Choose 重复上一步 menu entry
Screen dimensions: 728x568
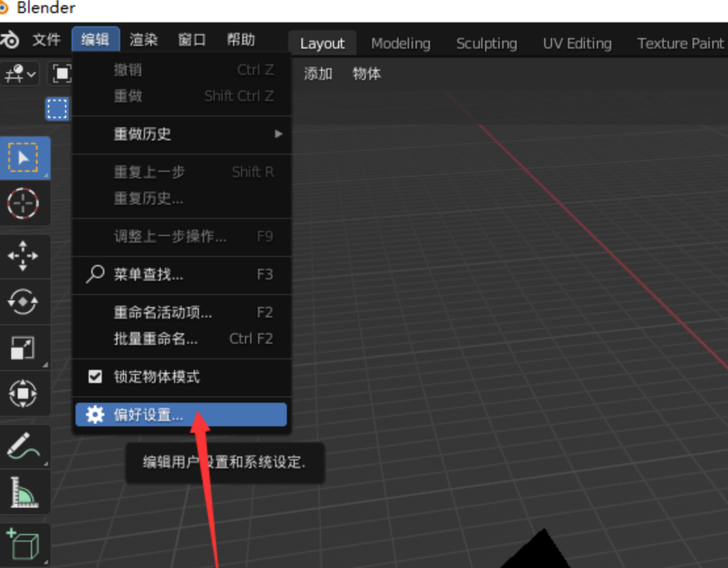[182, 172]
